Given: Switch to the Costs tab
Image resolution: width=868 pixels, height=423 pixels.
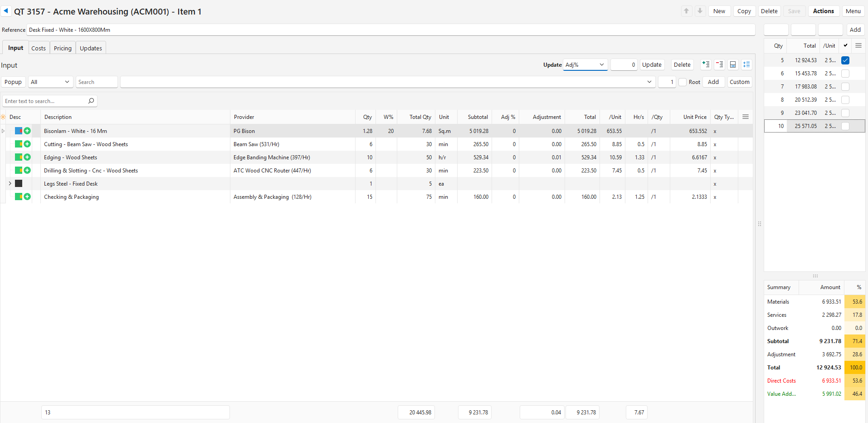Looking at the screenshot, I should tap(39, 48).
